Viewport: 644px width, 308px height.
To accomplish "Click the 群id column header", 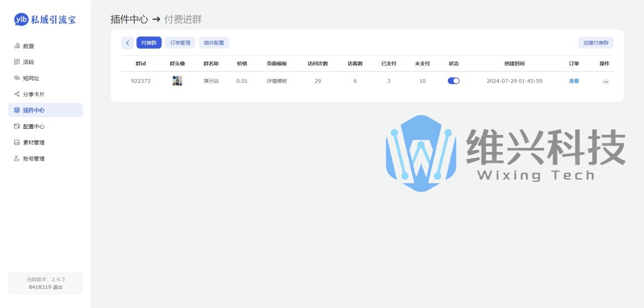I will click(140, 64).
